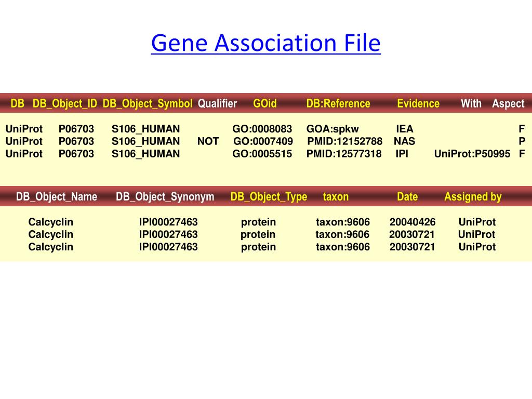This screenshot has width=532, height=399.
Task: Click the taxon column header
Action: pos(336,197)
